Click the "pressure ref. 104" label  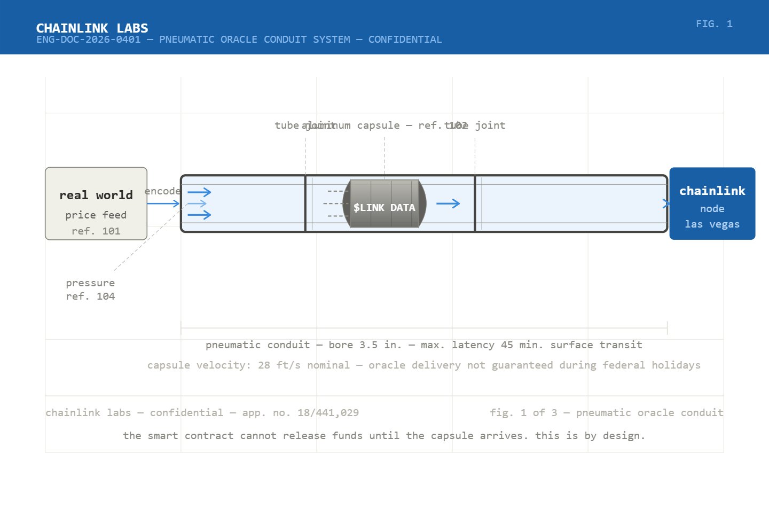tap(90, 290)
